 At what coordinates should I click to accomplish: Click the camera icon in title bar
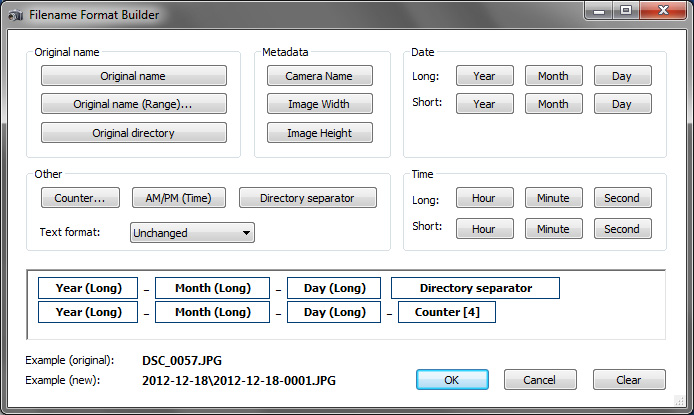(x=14, y=15)
